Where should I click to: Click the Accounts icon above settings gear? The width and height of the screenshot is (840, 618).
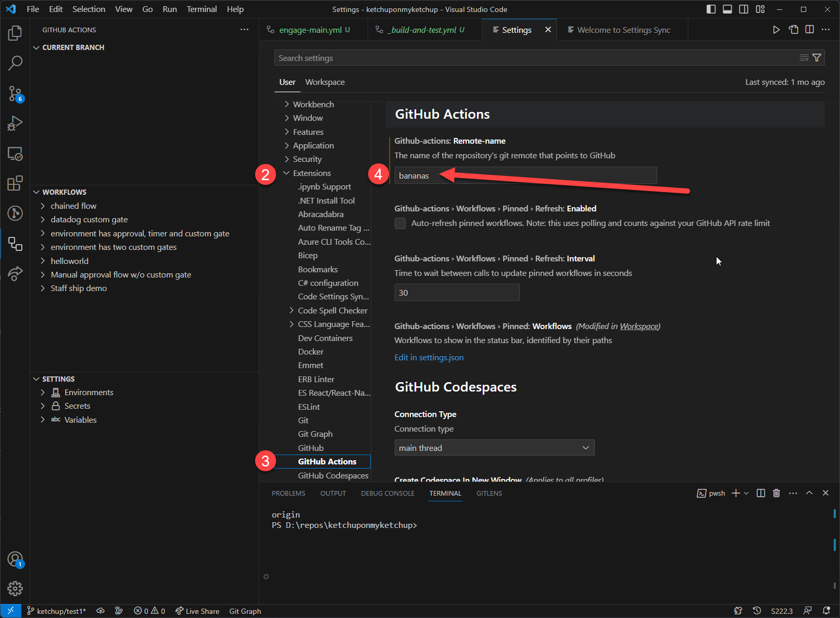point(15,559)
